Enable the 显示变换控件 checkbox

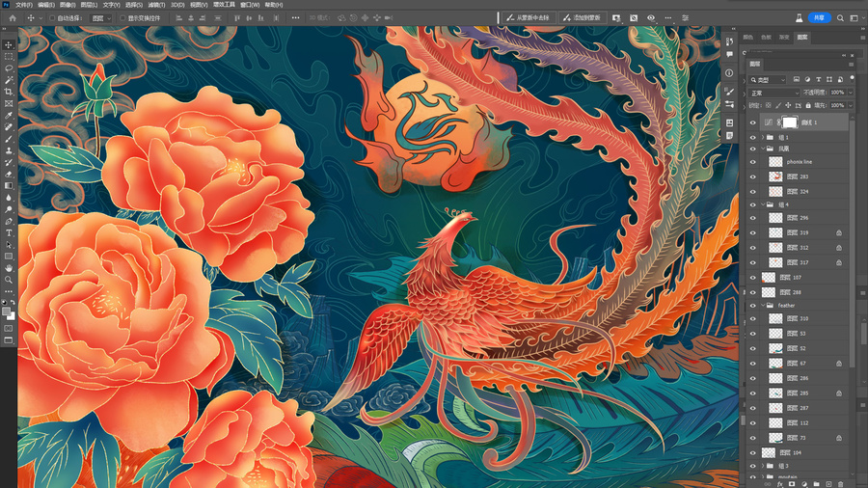[122, 18]
